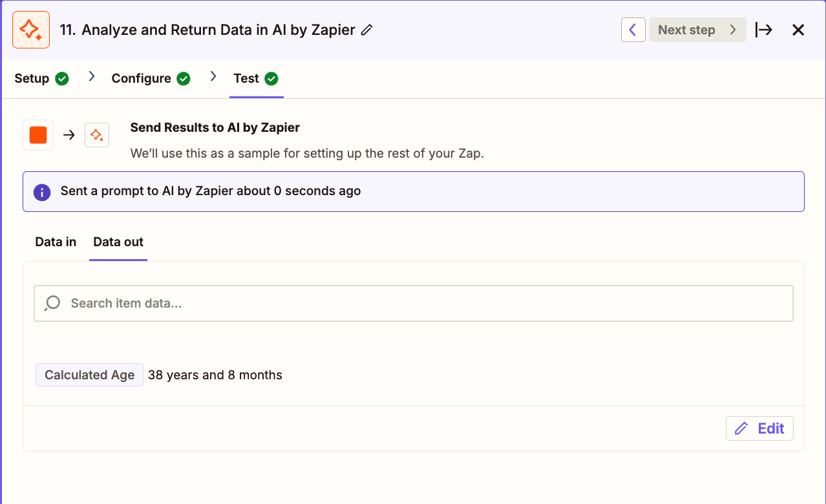The image size is (826, 504).
Task: Click the Calculated Age field label
Action: coord(90,375)
